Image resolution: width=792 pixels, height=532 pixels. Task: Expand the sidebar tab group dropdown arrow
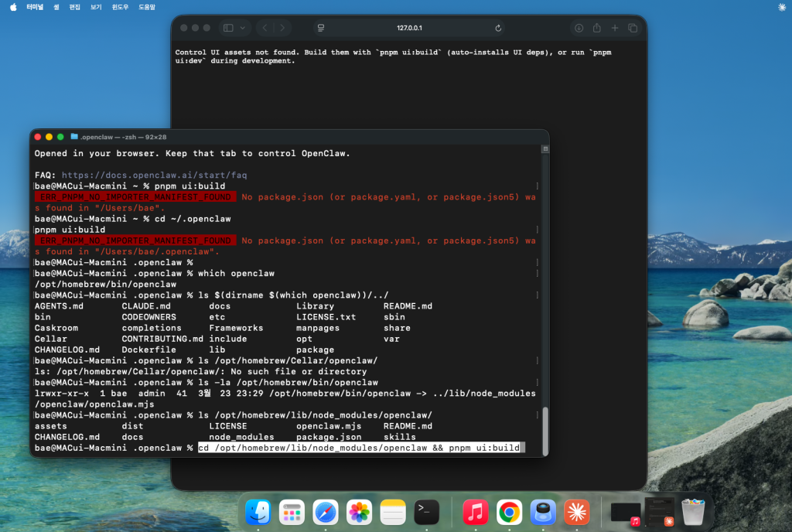pos(243,28)
